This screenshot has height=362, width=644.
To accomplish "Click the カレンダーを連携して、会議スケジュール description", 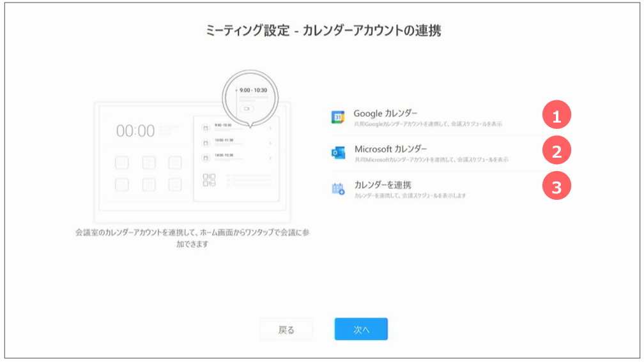I will [x=410, y=196].
